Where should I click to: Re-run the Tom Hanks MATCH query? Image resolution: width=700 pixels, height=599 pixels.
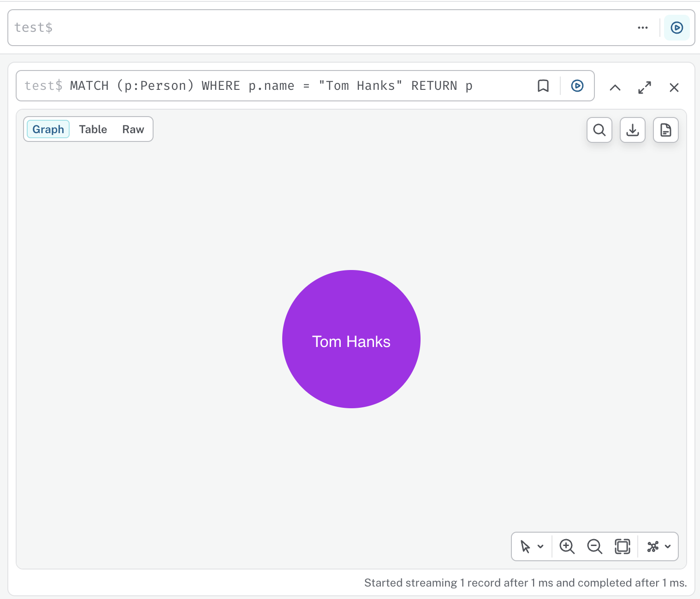[577, 86]
